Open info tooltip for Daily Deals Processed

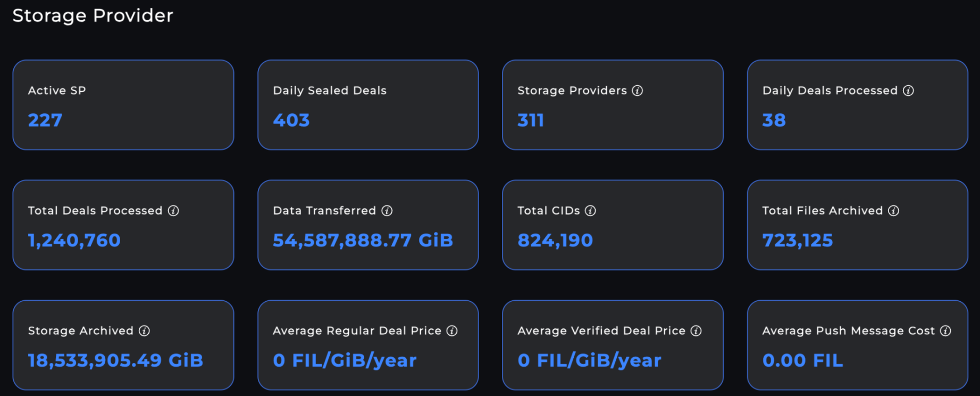pos(908,90)
